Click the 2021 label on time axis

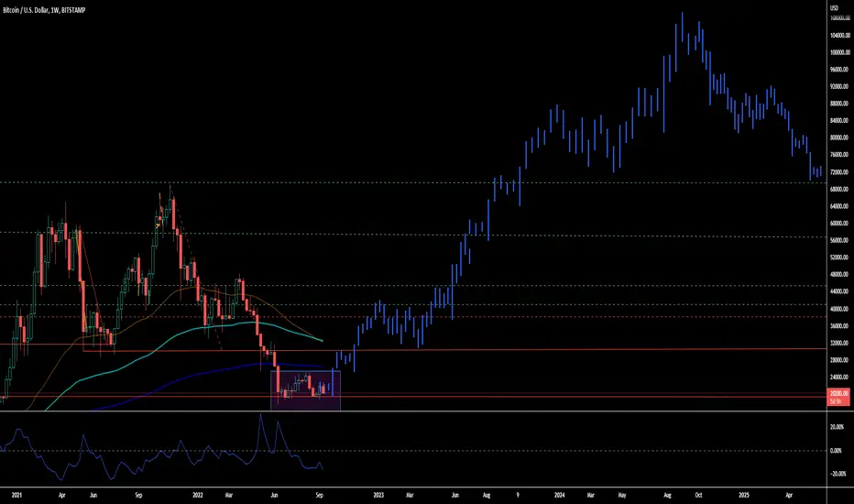pos(16,495)
